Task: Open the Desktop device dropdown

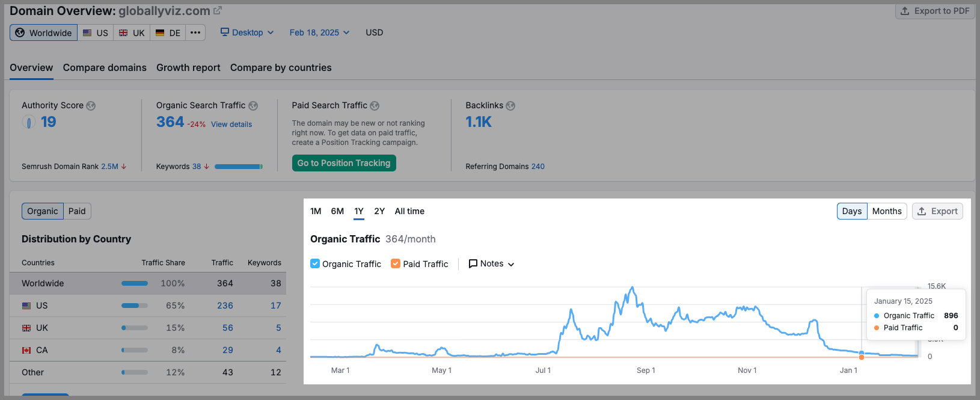Action: [x=247, y=32]
